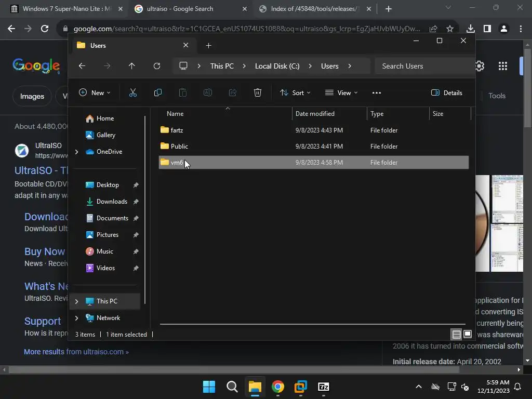The width and height of the screenshot is (532, 399).
Task: Show hidden system tray icons
Action: pos(419,387)
